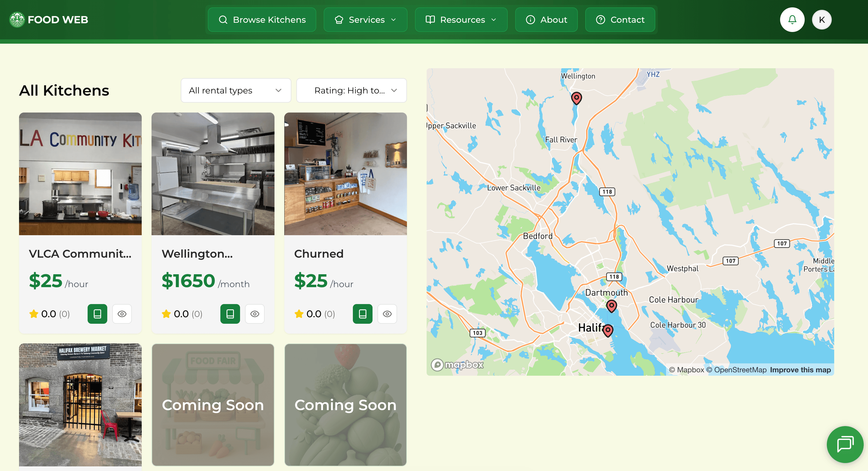The width and height of the screenshot is (868, 471).
Task: Open the VLCA Community Kitchen photo
Action: coord(80,174)
